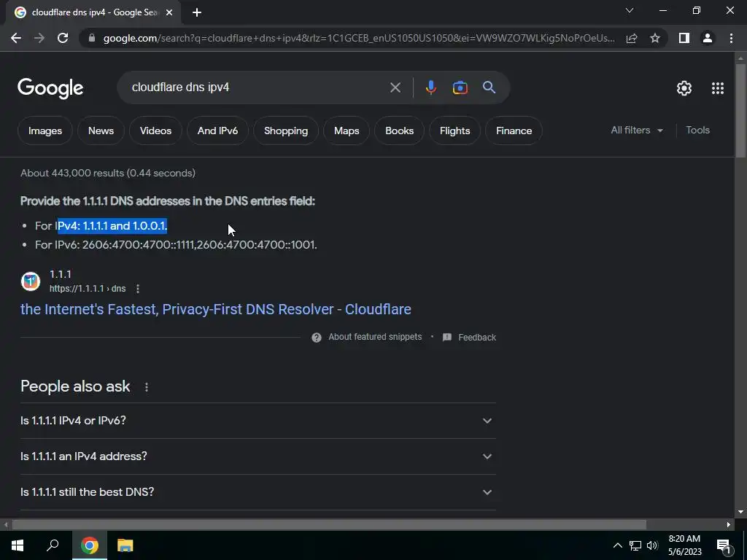Submit search with magnifier icon

coord(489,87)
